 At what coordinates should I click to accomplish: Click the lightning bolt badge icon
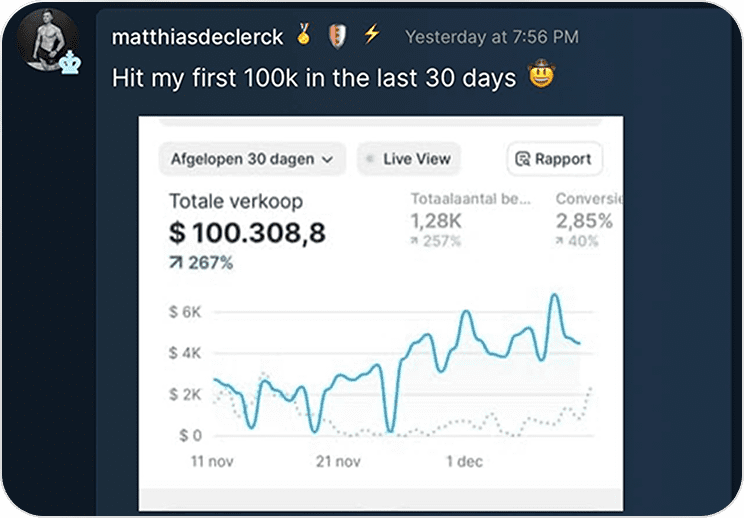(372, 34)
